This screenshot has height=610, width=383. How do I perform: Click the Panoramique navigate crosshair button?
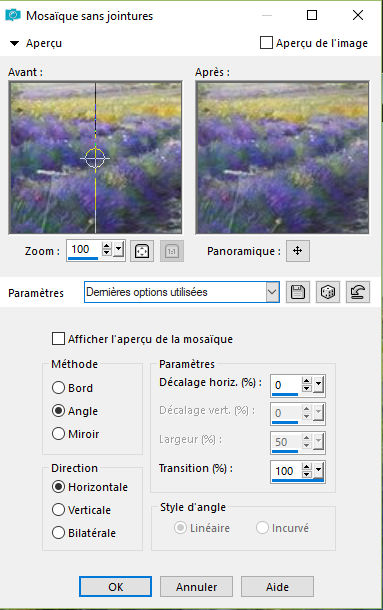(x=298, y=251)
